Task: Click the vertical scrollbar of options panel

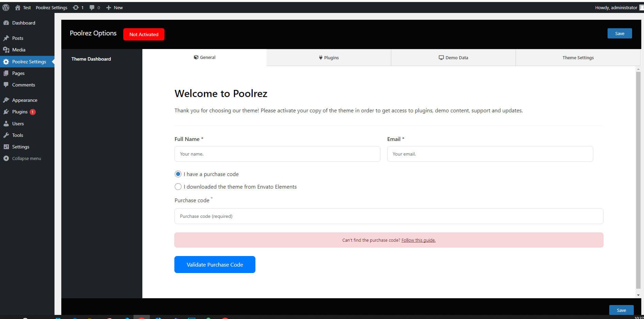Action: point(638,180)
